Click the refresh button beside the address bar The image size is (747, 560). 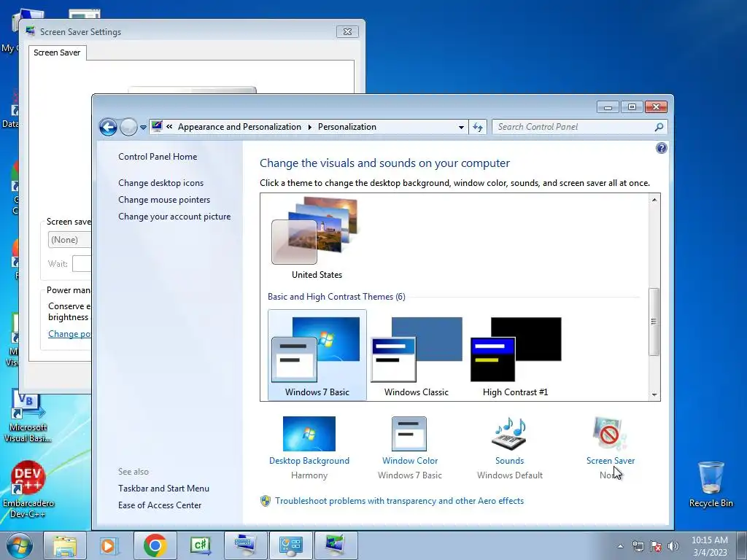point(478,127)
